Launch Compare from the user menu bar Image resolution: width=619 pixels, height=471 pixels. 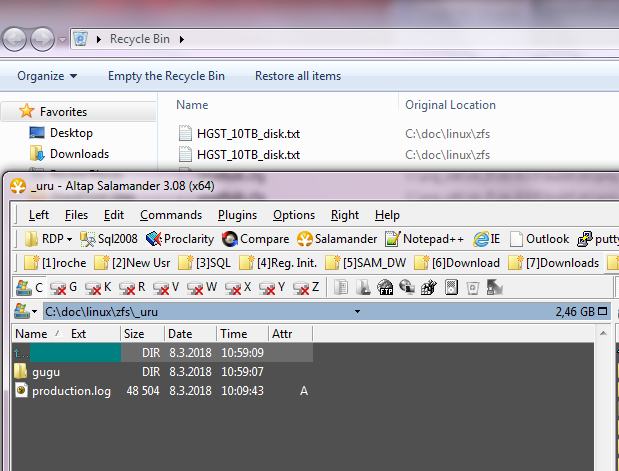coord(255,239)
